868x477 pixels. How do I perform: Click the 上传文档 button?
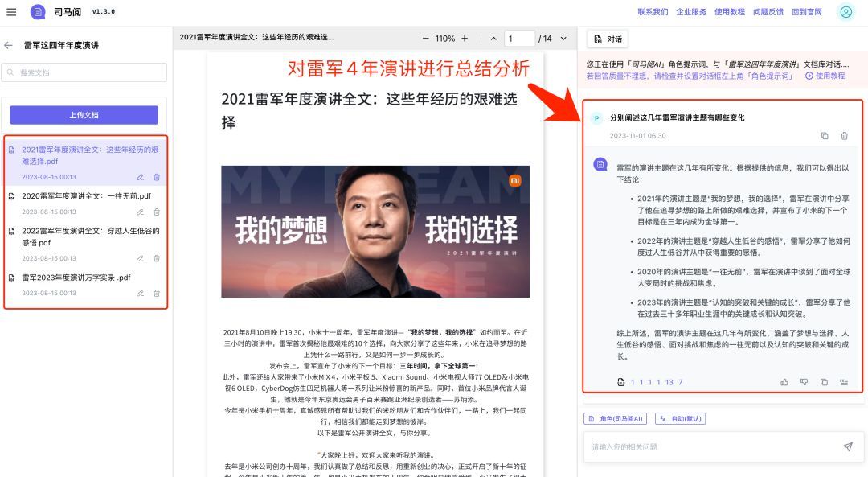tap(84, 115)
